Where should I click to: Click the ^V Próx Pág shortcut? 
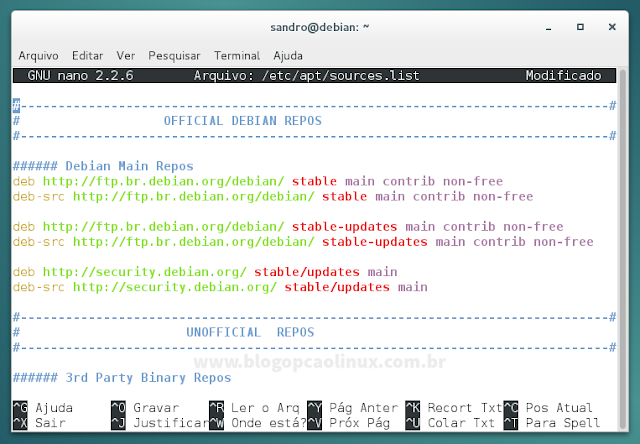(349, 423)
